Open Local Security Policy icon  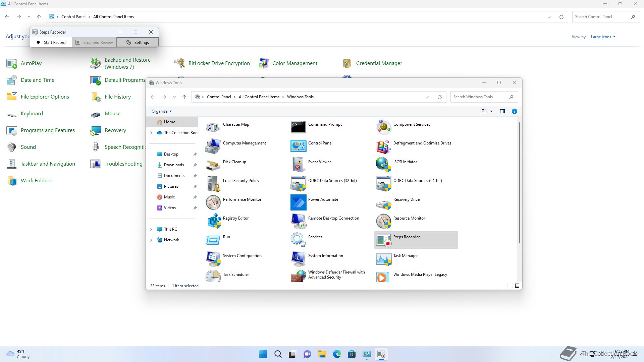tap(213, 183)
